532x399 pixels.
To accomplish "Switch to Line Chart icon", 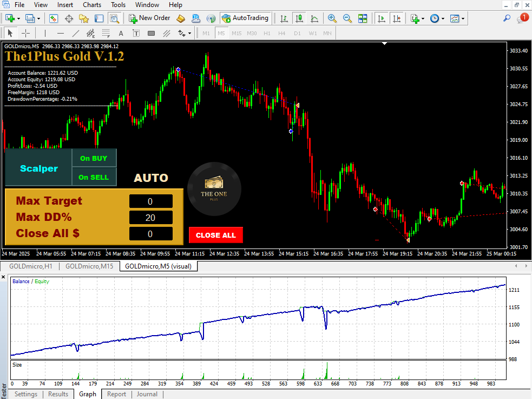I will tap(314, 18).
